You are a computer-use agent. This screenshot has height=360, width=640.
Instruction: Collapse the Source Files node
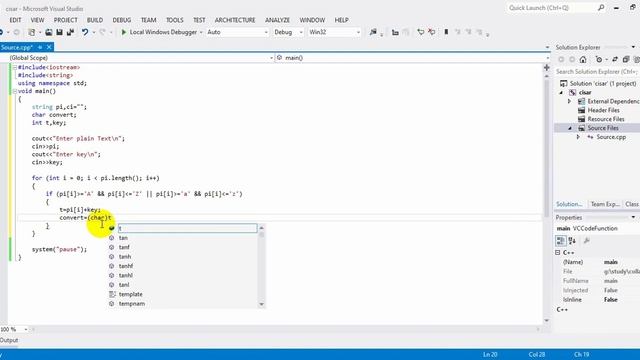pos(570,128)
